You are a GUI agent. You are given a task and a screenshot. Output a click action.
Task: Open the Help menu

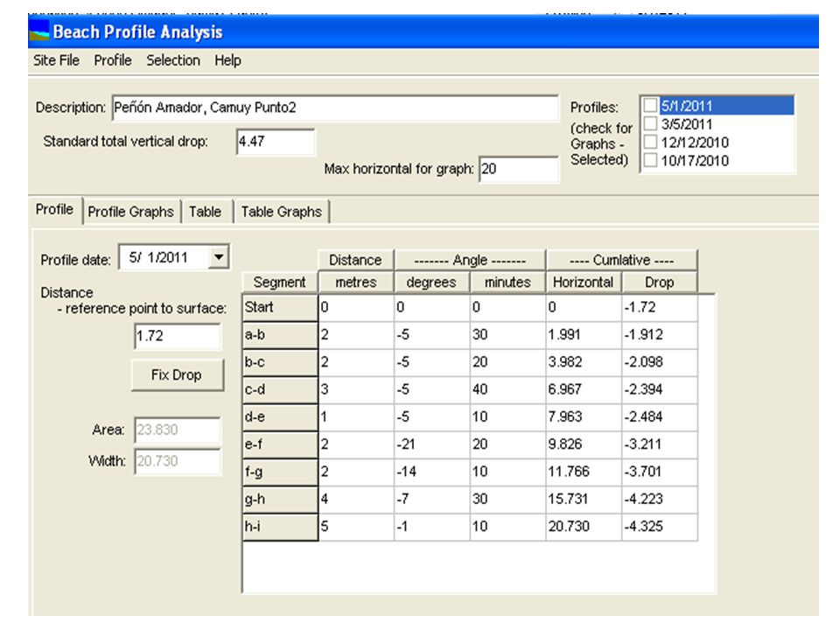tap(227, 60)
